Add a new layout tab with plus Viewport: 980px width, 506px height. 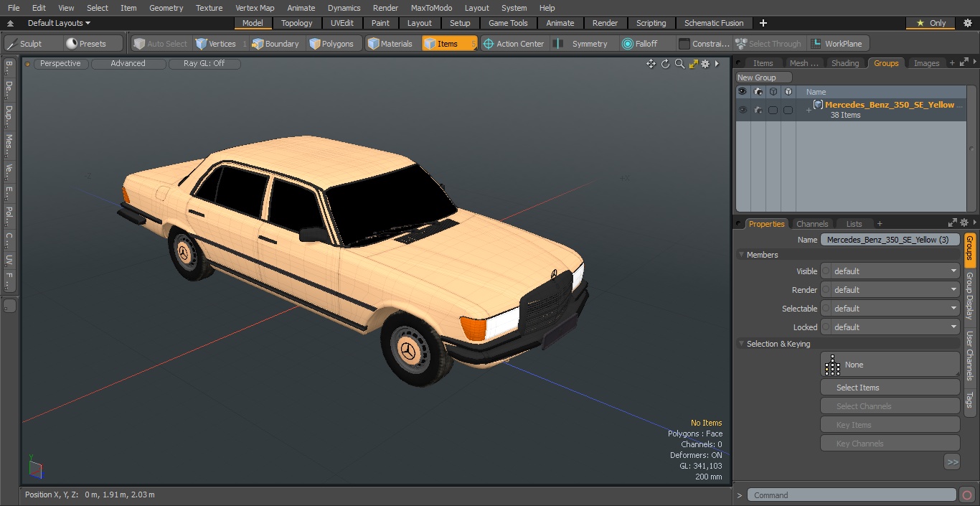763,23
